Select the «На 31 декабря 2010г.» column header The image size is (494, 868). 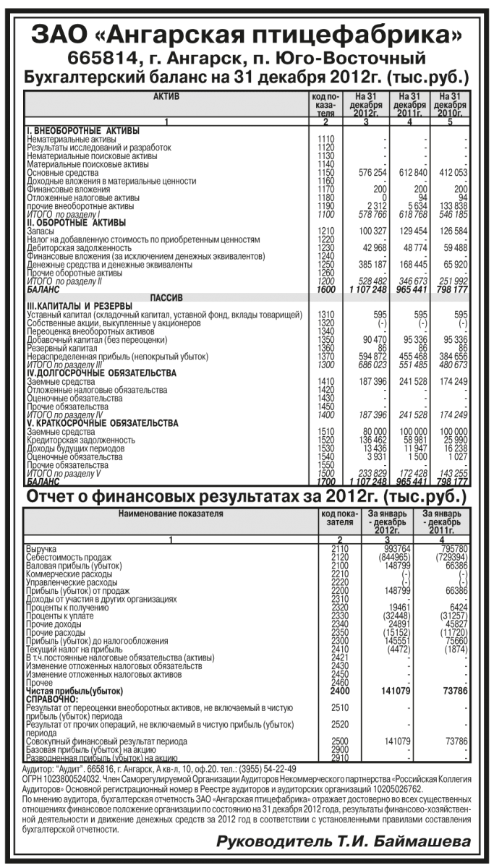point(452,104)
